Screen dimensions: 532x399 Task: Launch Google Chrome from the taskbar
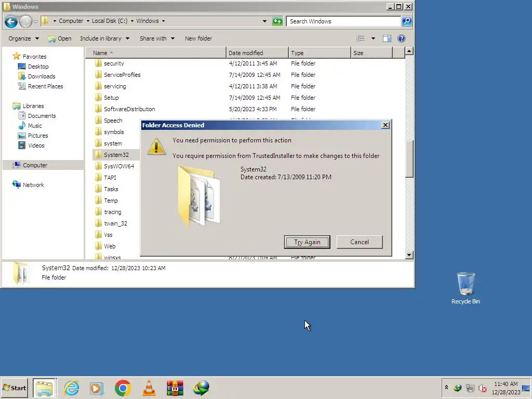coord(123,388)
